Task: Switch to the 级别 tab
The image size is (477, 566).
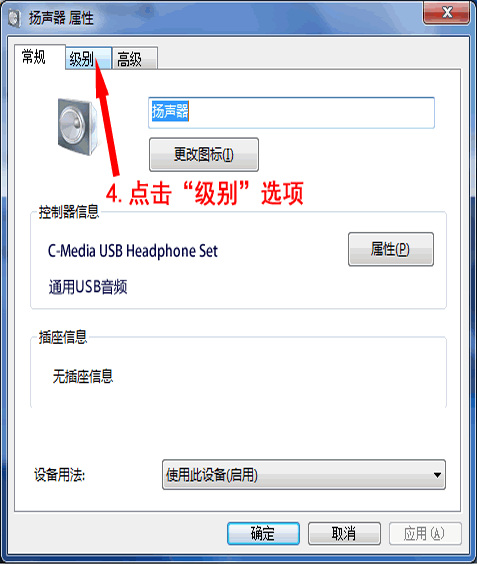Action: pos(88,58)
